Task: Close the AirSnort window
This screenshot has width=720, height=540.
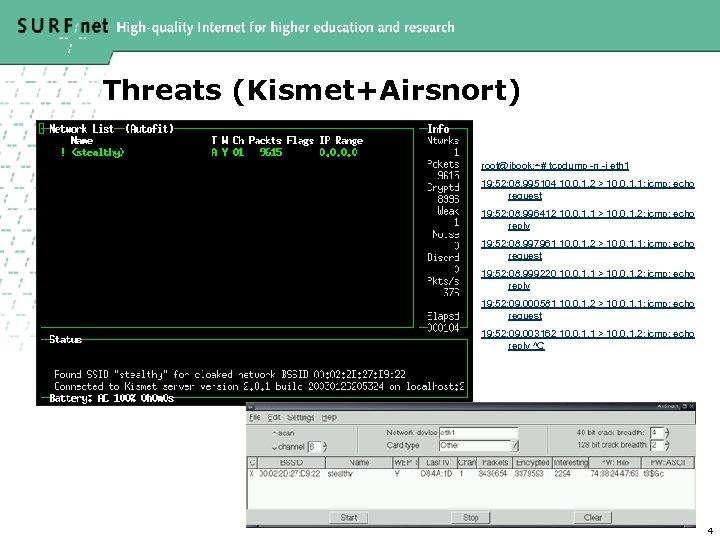Action: click(692, 406)
